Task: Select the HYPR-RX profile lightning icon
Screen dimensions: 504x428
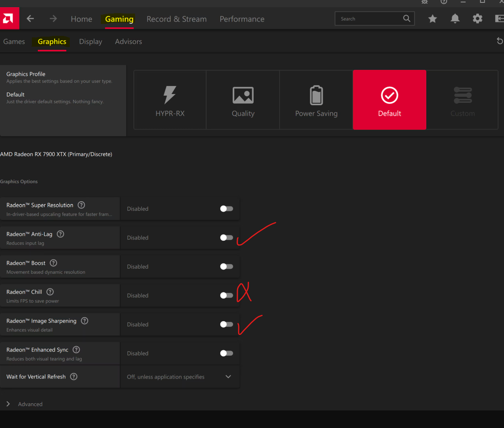Action: (x=170, y=95)
